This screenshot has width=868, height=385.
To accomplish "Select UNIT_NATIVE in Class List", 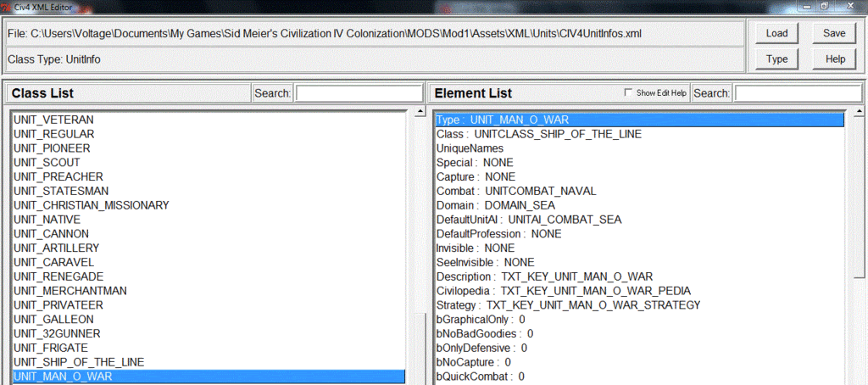I will 209,220.
